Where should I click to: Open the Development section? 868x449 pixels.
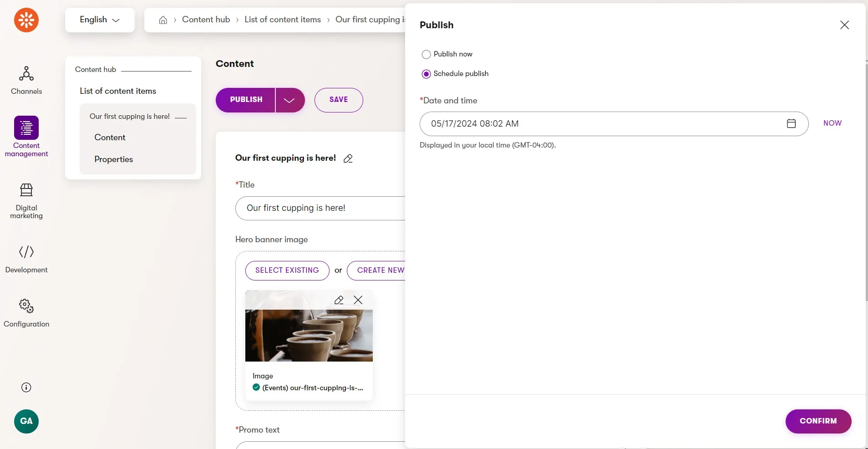pos(26,260)
